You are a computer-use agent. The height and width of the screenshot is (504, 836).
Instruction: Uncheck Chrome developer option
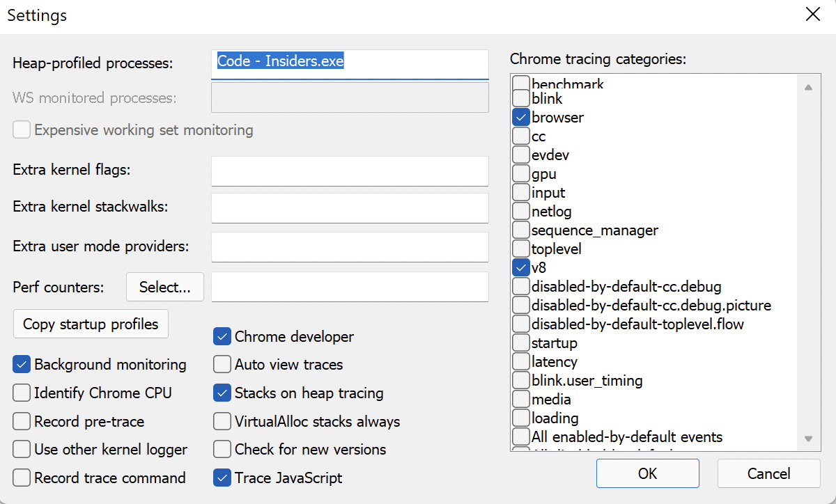[x=222, y=336]
